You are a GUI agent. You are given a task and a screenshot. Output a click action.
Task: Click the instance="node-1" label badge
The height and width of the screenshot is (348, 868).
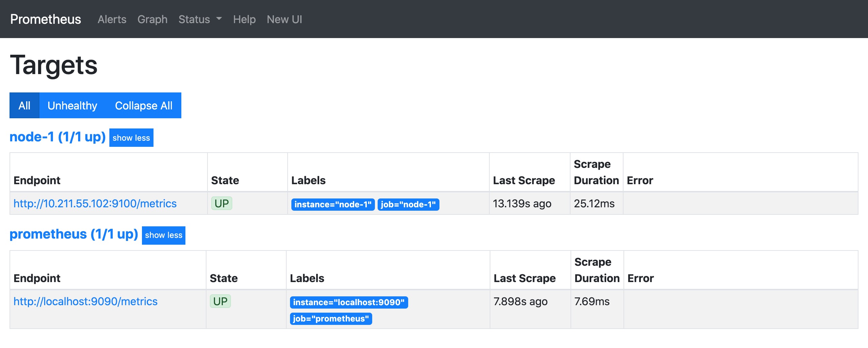click(x=333, y=204)
